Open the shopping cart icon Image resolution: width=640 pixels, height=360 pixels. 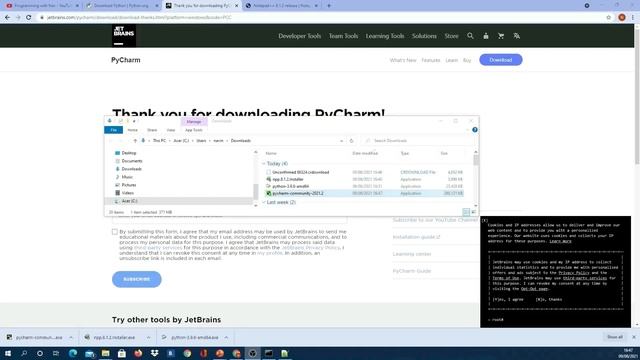click(501, 36)
